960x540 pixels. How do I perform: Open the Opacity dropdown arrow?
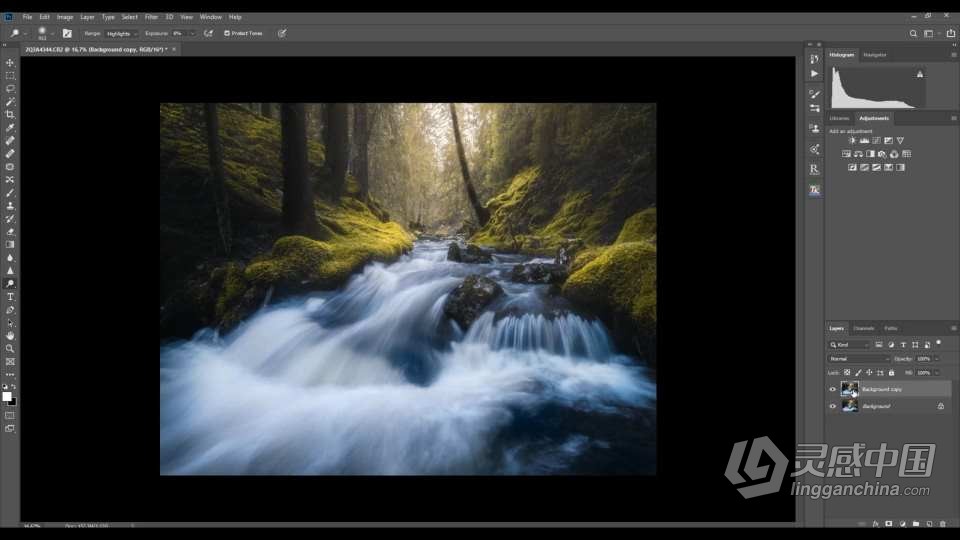pyautogui.click(x=937, y=359)
